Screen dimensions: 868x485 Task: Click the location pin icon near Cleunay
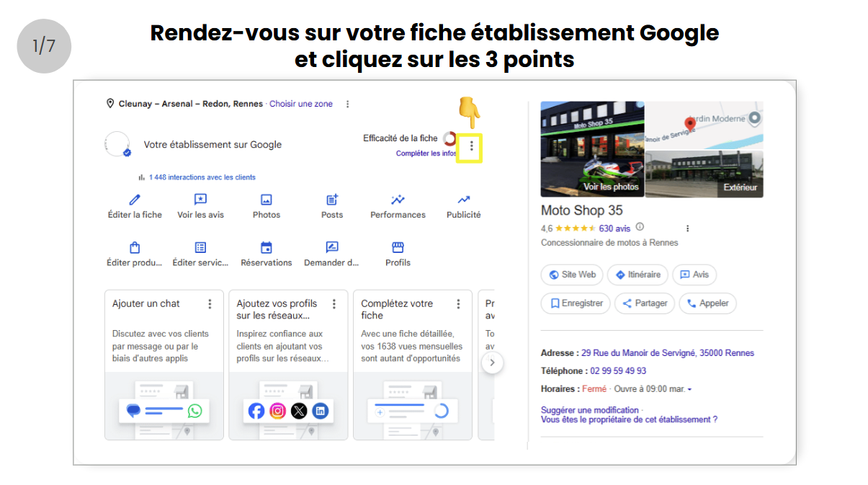[x=110, y=104]
